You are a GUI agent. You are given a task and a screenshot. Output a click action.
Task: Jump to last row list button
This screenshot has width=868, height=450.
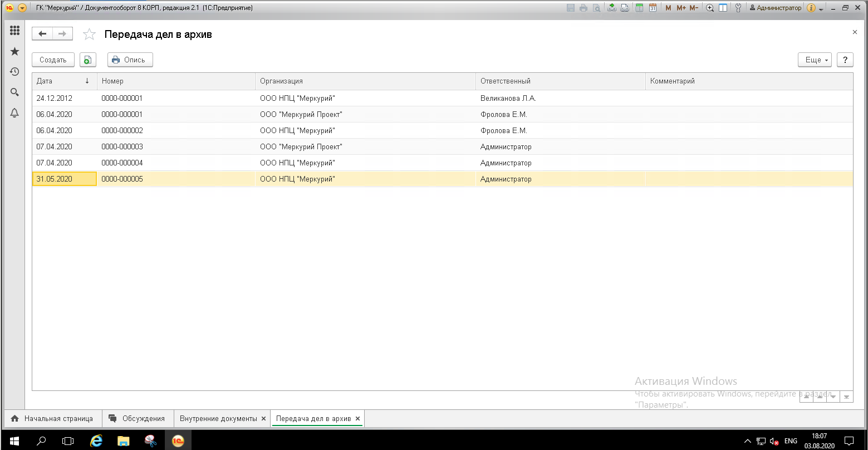tap(846, 397)
